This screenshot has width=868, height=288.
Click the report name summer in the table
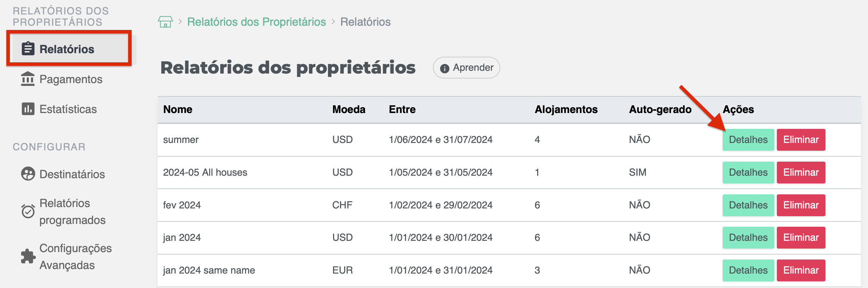pyautogui.click(x=181, y=139)
